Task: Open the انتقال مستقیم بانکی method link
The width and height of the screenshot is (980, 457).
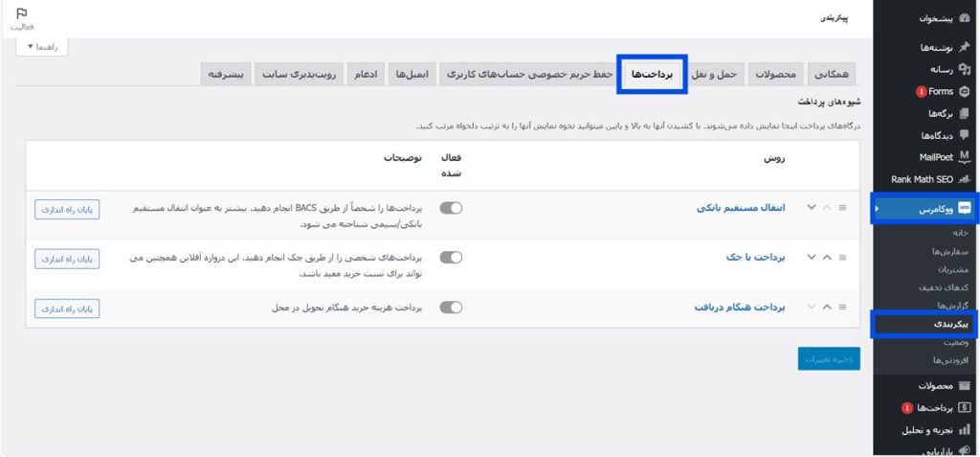Action: pyautogui.click(x=741, y=208)
